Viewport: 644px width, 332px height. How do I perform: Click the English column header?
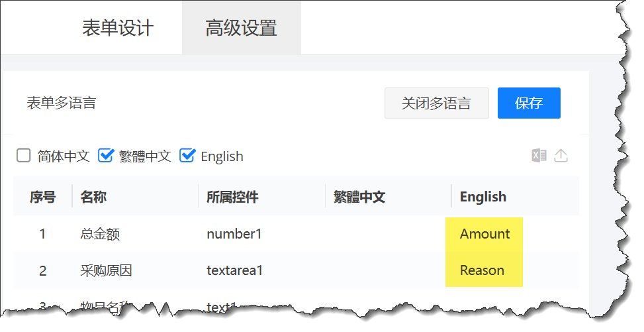click(483, 197)
